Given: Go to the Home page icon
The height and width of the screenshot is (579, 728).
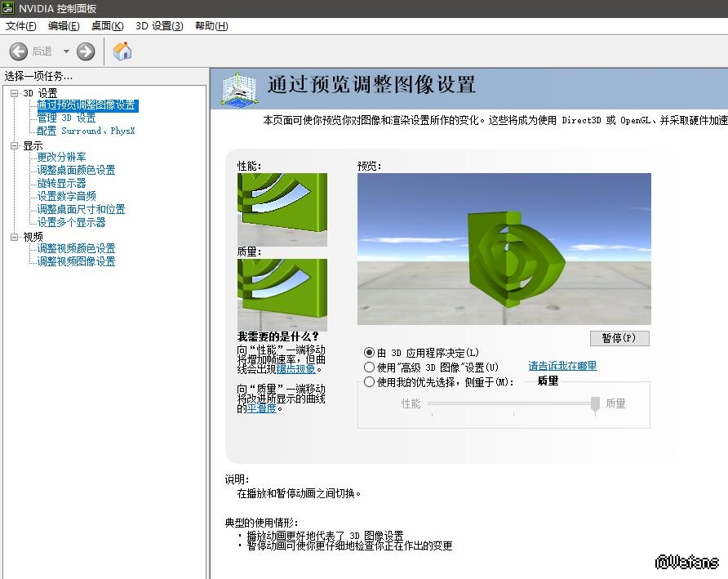Looking at the screenshot, I should point(122,51).
